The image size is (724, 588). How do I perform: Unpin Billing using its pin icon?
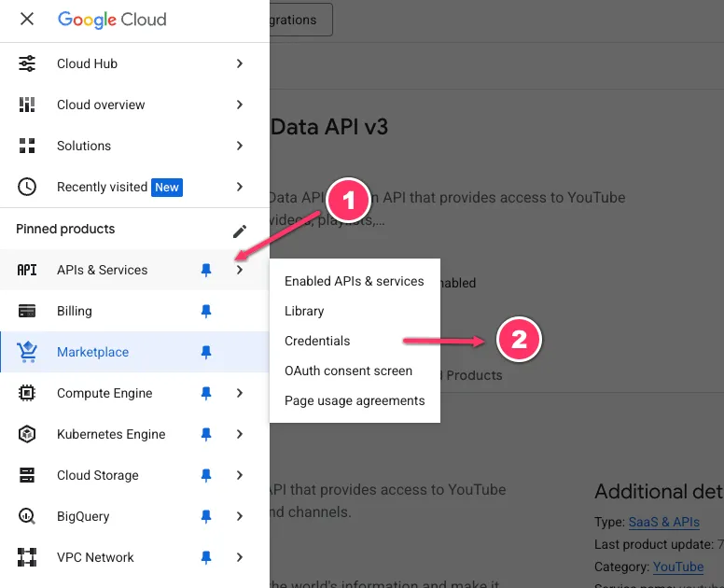click(x=206, y=312)
